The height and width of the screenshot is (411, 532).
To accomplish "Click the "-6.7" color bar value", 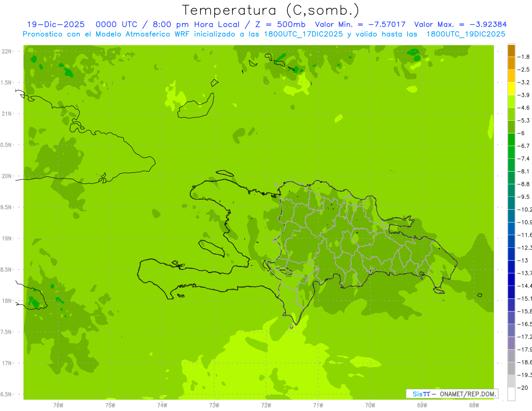I will click(524, 145).
